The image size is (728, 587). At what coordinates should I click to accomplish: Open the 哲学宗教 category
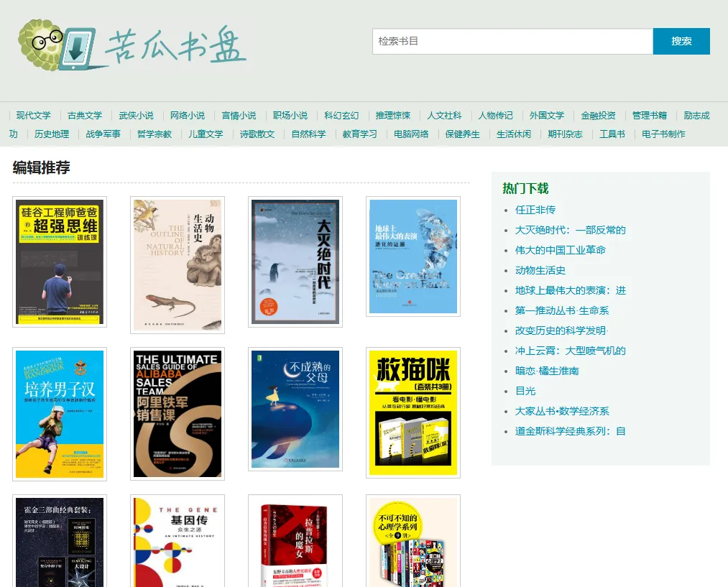pyautogui.click(x=154, y=134)
